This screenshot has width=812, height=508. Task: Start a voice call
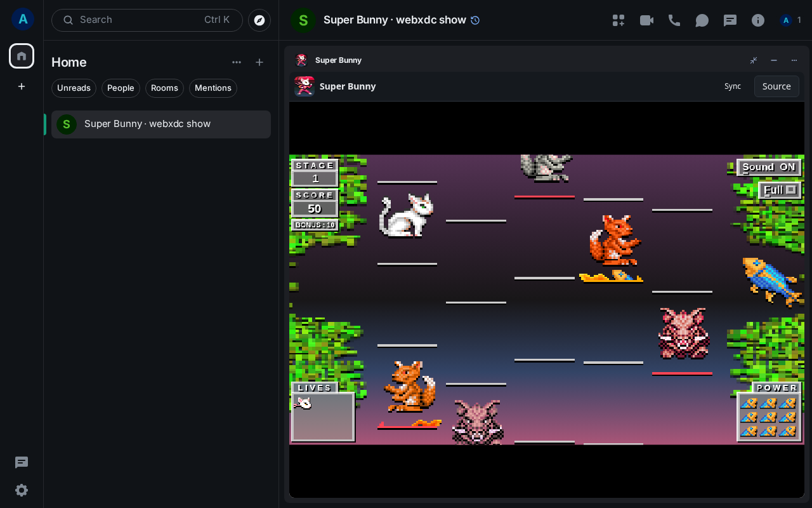coord(674,20)
